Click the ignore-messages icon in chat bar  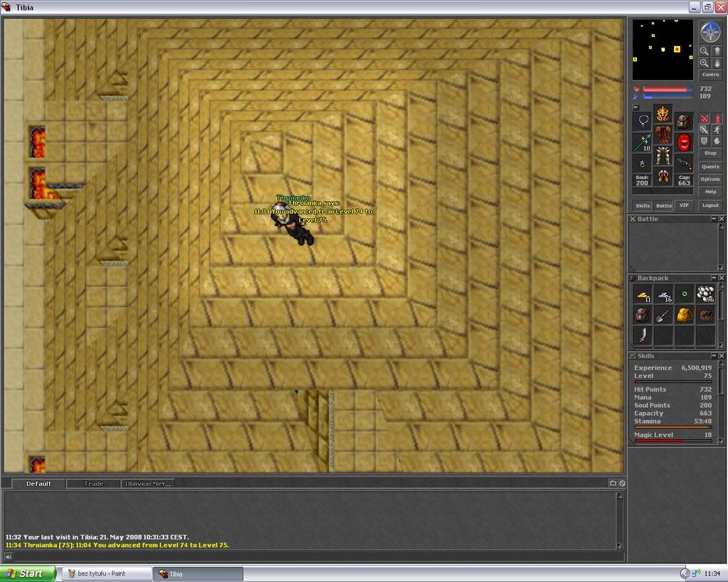(x=622, y=483)
